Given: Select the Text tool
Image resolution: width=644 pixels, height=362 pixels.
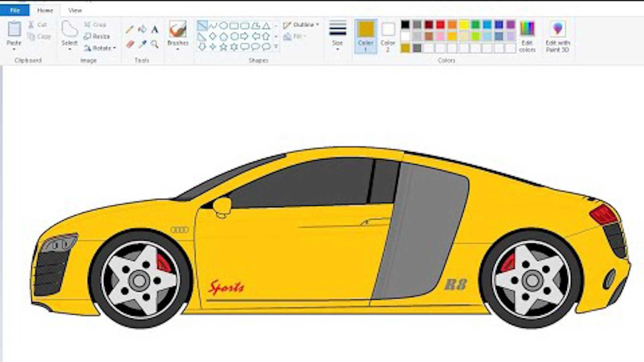Looking at the screenshot, I should click(x=155, y=29).
